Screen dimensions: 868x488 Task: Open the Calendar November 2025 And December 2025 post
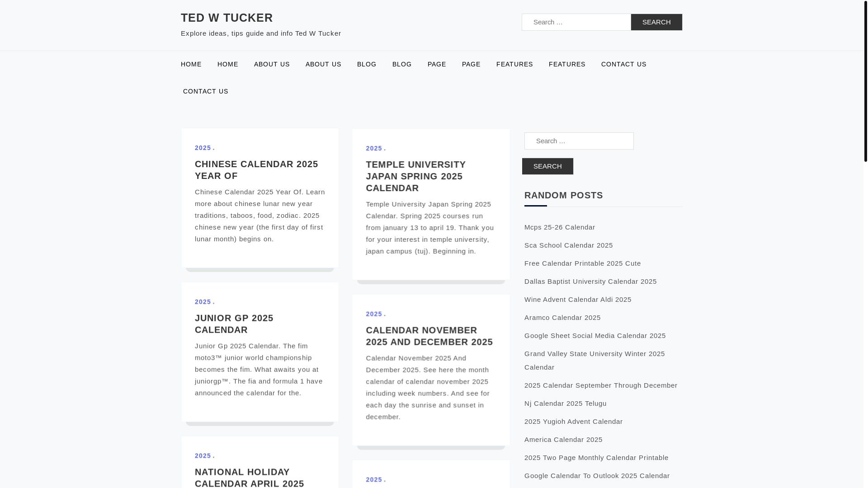[429, 336]
